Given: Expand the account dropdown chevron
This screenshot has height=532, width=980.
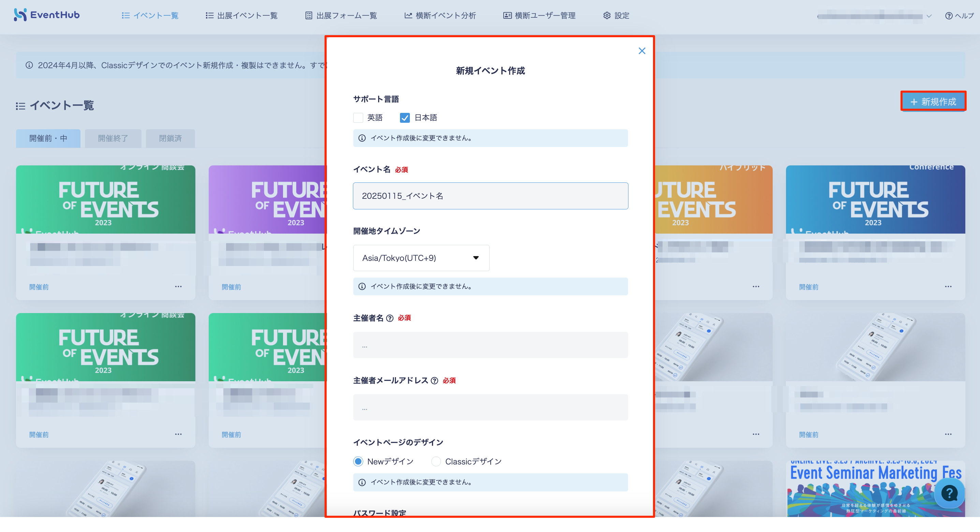Looking at the screenshot, I should coord(929,16).
